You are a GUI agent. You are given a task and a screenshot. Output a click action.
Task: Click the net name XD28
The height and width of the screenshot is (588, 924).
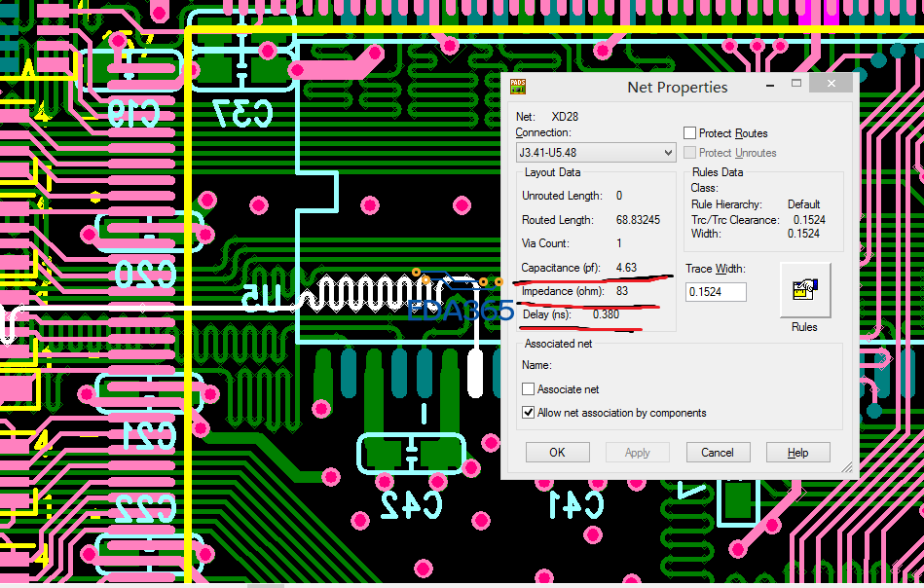click(x=565, y=117)
